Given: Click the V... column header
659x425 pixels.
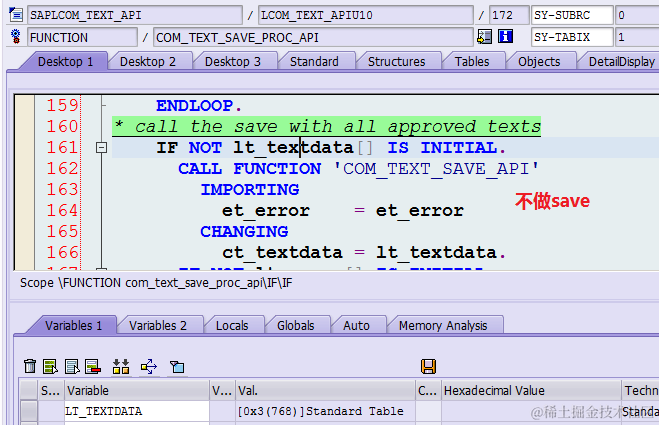Looking at the screenshot, I should tap(221, 391).
